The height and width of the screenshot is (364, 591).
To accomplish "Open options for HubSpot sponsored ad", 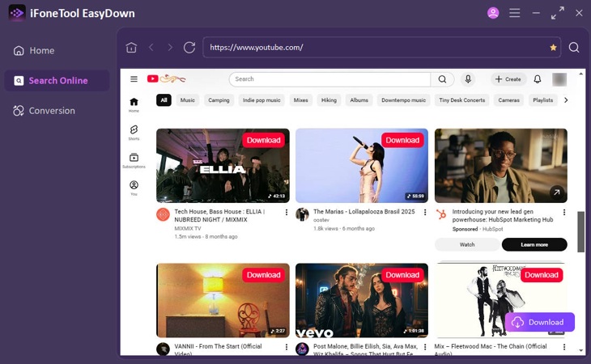I will [x=564, y=212].
